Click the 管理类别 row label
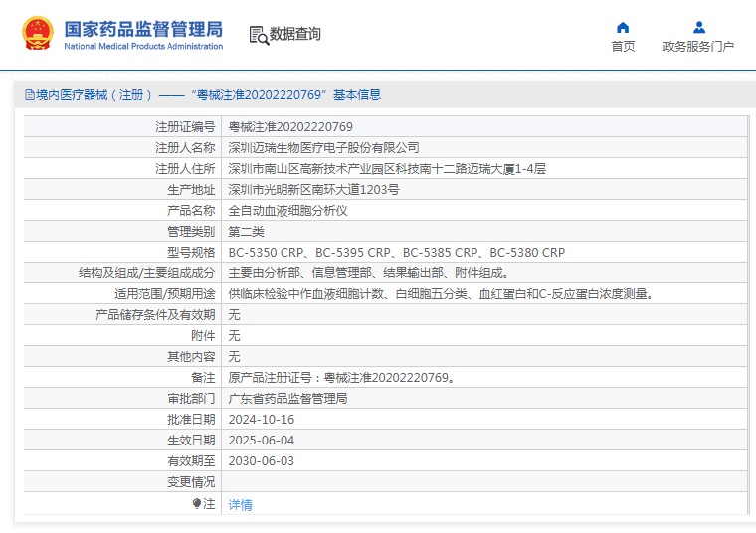The height and width of the screenshot is (533, 756). pos(191,232)
